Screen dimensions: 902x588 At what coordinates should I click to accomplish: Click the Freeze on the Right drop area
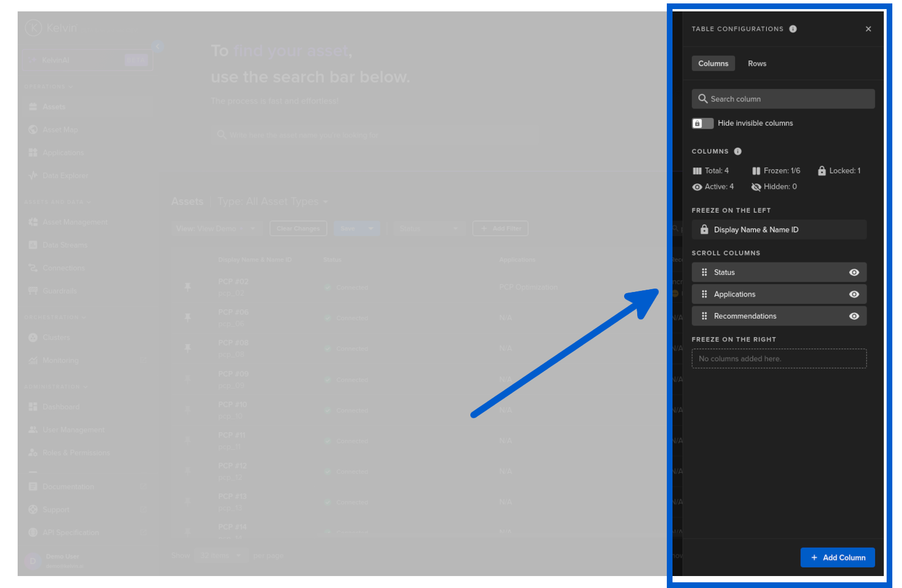(x=778, y=359)
